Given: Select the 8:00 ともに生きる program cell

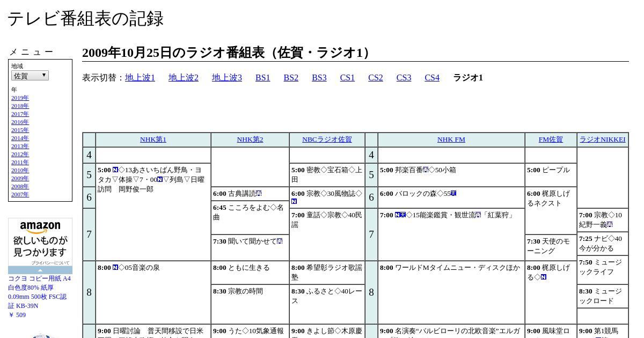Looking at the screenshot, I should [x=250, y=273].
